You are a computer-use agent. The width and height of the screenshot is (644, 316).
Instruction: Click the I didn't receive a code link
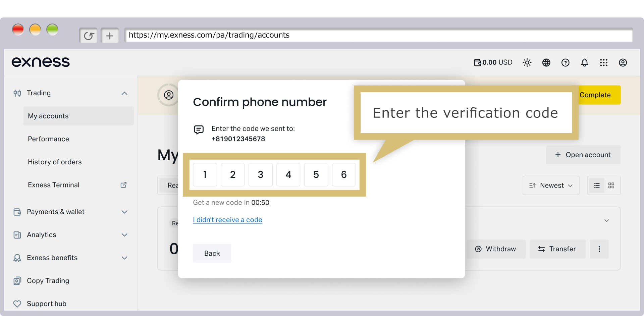[x=227, y=220]
